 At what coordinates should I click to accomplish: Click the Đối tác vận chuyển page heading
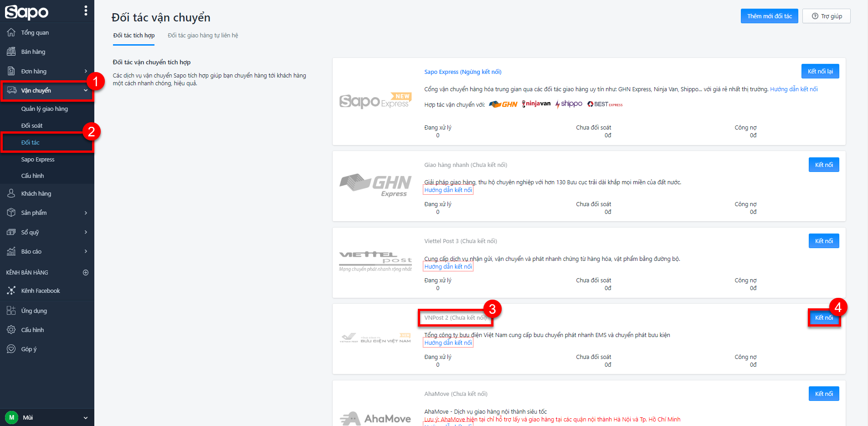161,17
